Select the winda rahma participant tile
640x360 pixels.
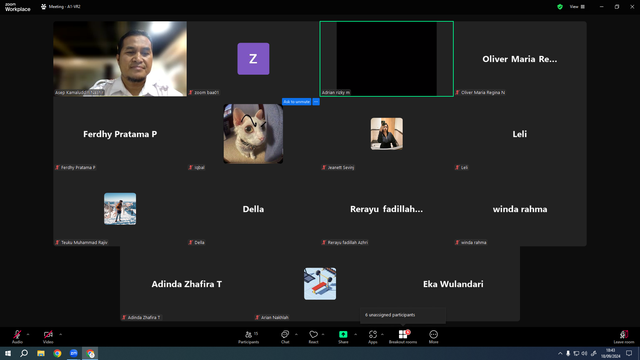[x=520, y=209]
